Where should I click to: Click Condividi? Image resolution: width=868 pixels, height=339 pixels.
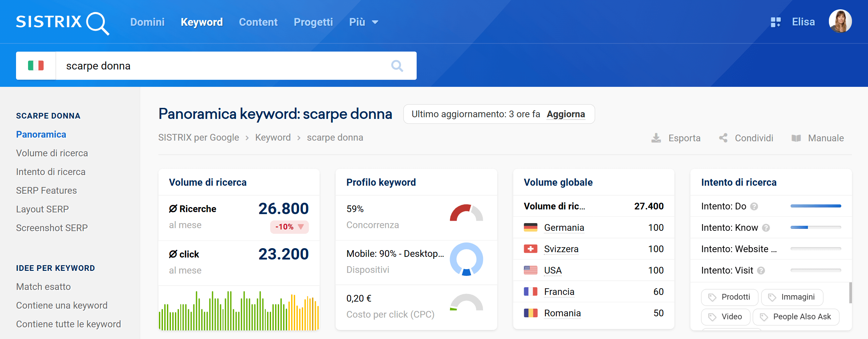754,138
